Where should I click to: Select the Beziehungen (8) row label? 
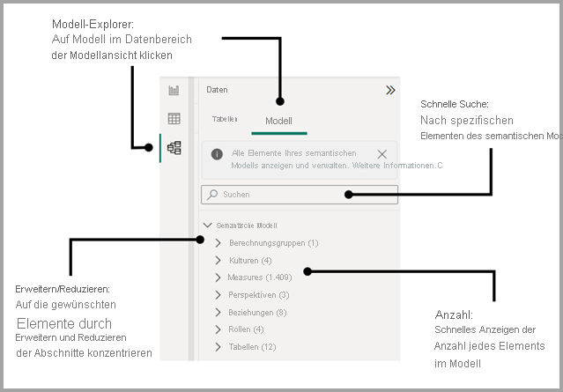click(257, 313)
